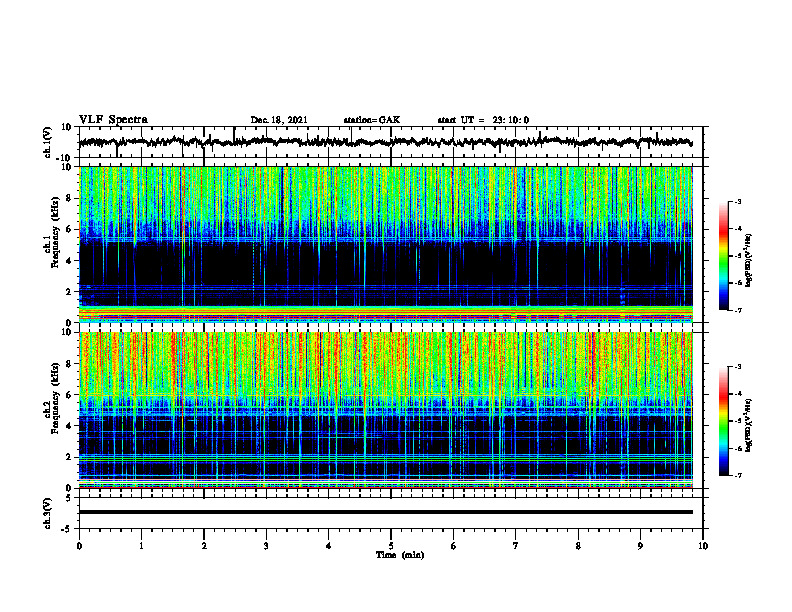Click the "station=GAK" header label

point(372,120)
